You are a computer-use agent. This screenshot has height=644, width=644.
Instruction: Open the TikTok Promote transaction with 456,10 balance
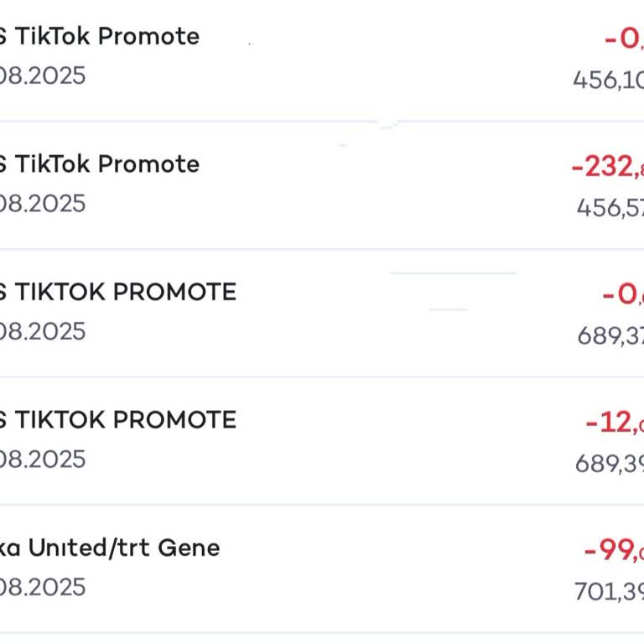pos(99,37)
